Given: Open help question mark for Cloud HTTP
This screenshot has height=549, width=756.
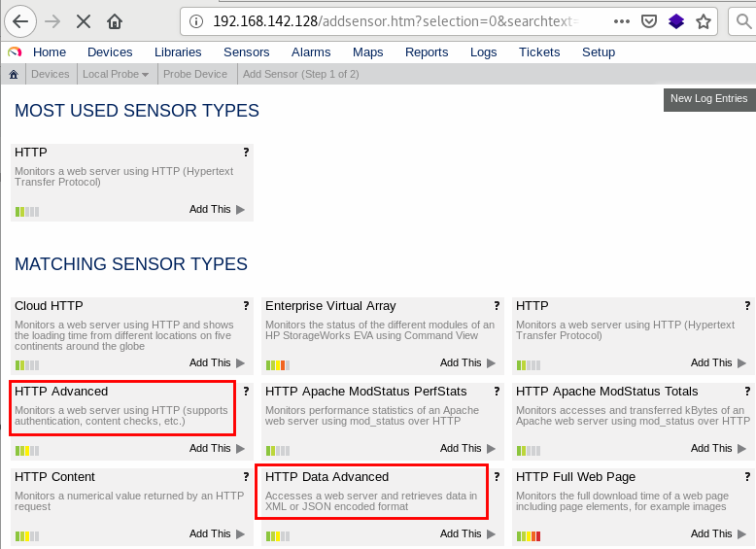Looking at the screenshot, I should pyautogui.click(x=246, y=306).
